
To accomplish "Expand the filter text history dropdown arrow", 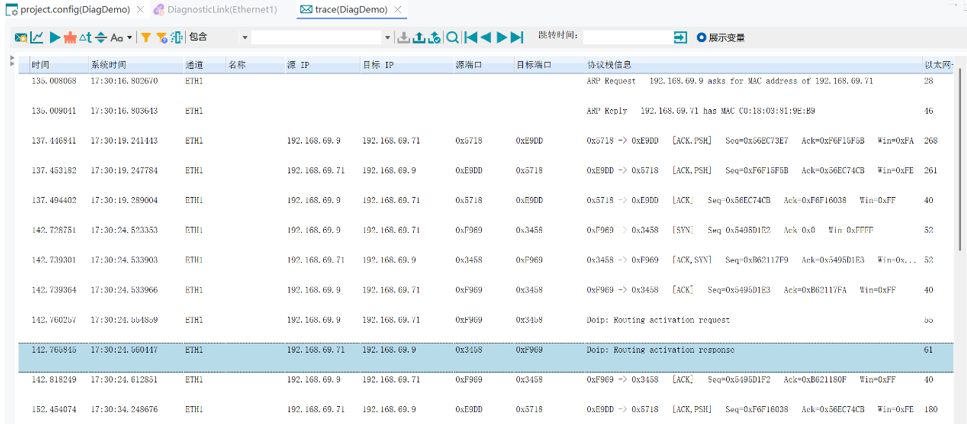I will pyautogui.click(x=388, y=38).
